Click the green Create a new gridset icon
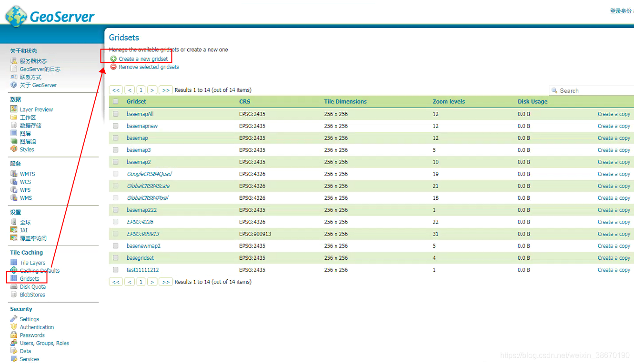Screen dimensions: 634x364 pyautogui.click(x=113, y=59)
